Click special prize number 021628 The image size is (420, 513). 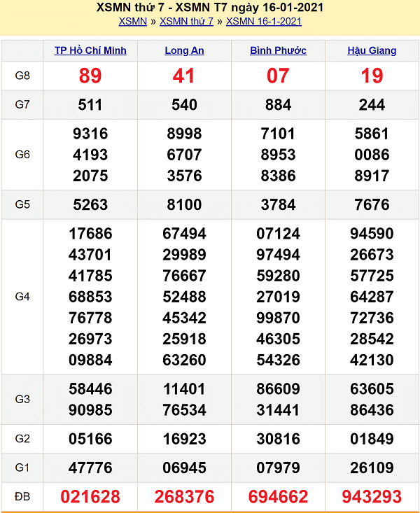tap(90, 497)
